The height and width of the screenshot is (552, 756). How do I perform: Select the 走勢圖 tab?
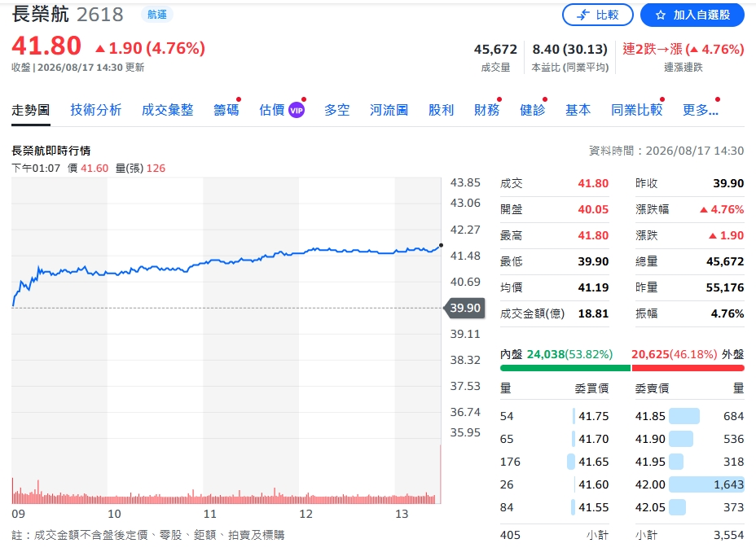tap(31, 110)
